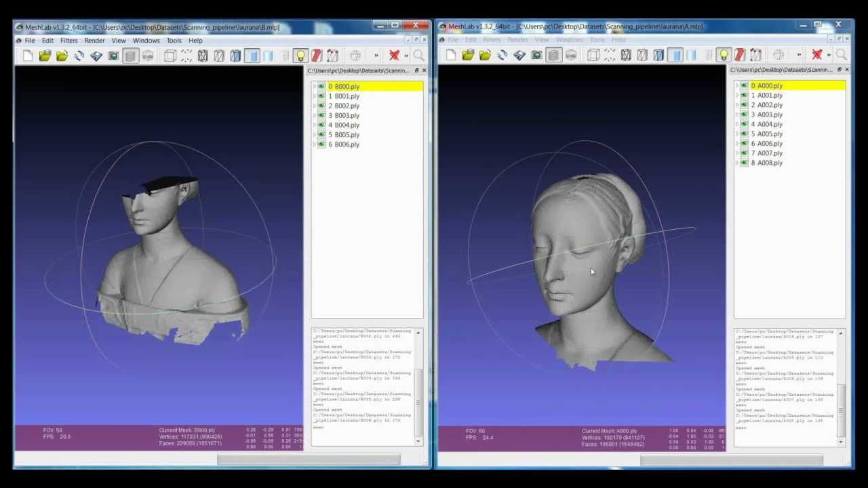Click New Project icon in B.mlp window

click(x=28, y=56)
